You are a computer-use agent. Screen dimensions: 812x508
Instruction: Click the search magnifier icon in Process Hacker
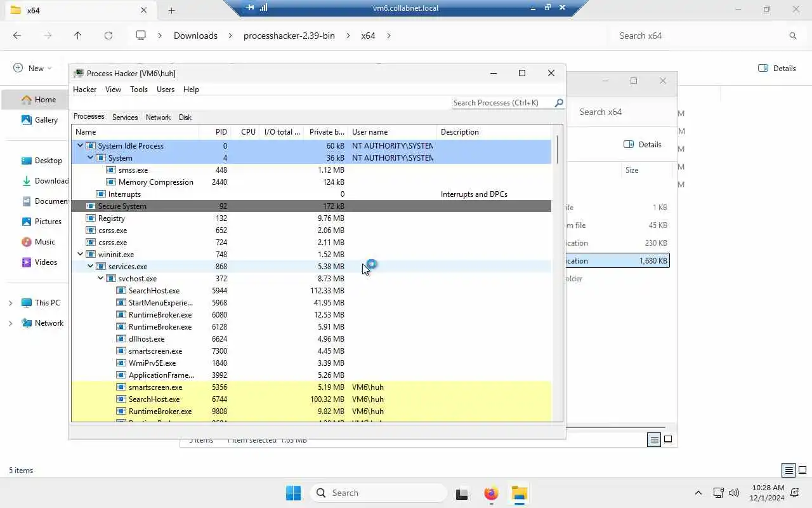(x=559, y=103)
